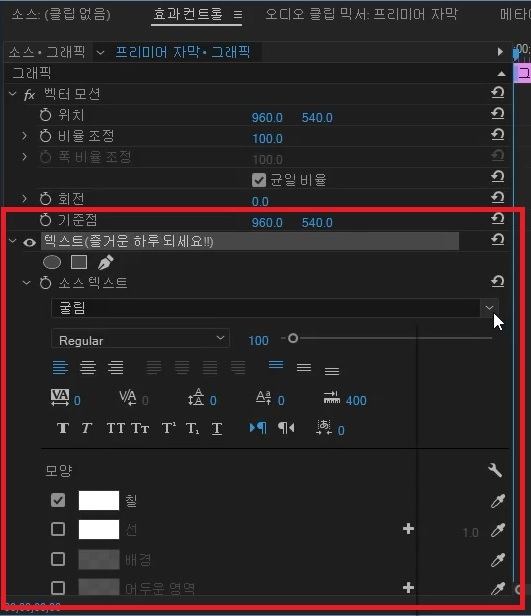Apply subscript style

pos(192,428)
